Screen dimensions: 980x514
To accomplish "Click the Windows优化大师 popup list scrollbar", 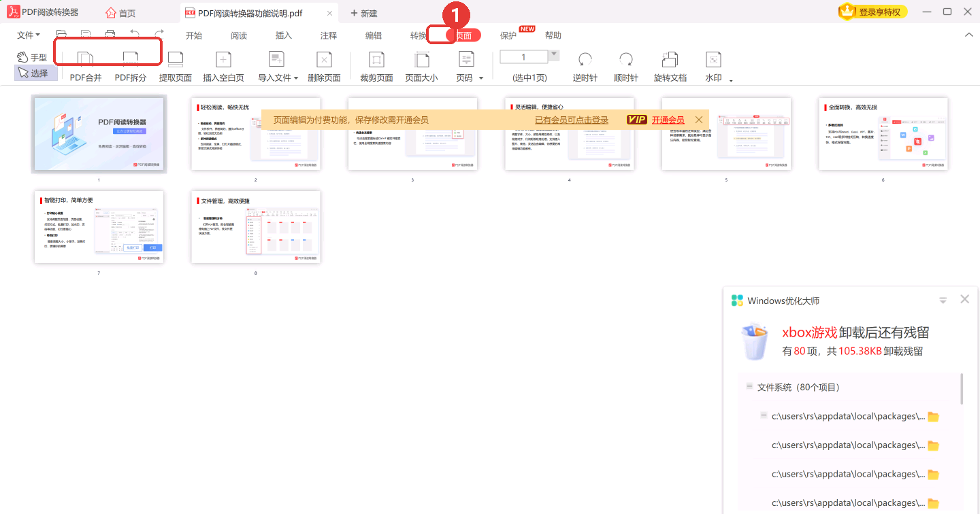I will (962, 388).
